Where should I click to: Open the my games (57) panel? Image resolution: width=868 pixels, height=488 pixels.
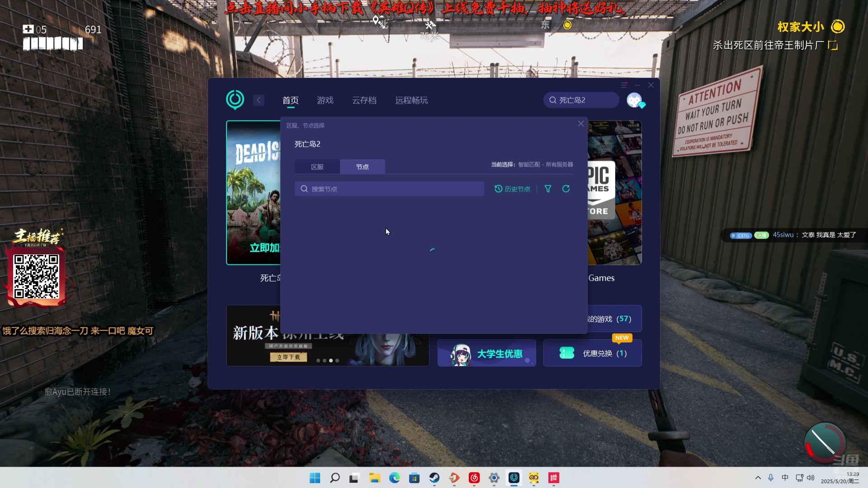(x=614, y=319)
